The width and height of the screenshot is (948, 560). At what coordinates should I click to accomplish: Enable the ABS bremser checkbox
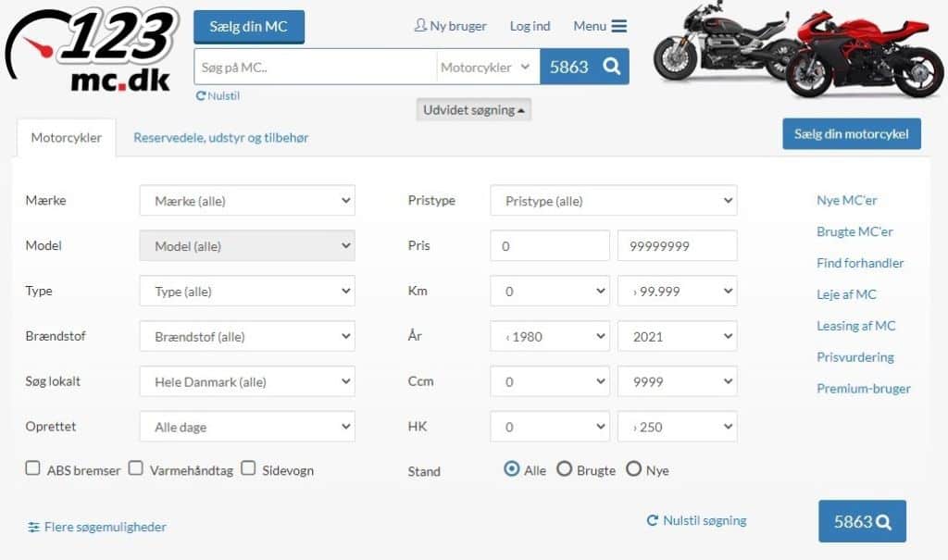pyautogui.click(x=32, y=468)
